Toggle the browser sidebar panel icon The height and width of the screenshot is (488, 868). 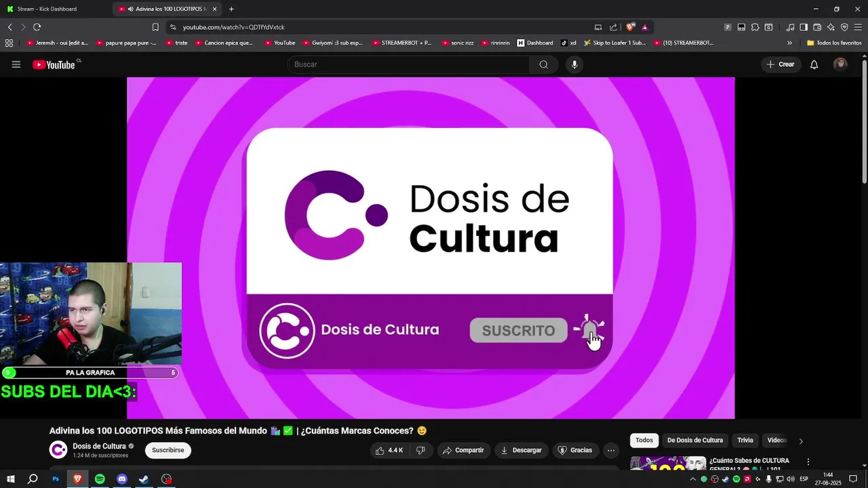coord(804,27)
